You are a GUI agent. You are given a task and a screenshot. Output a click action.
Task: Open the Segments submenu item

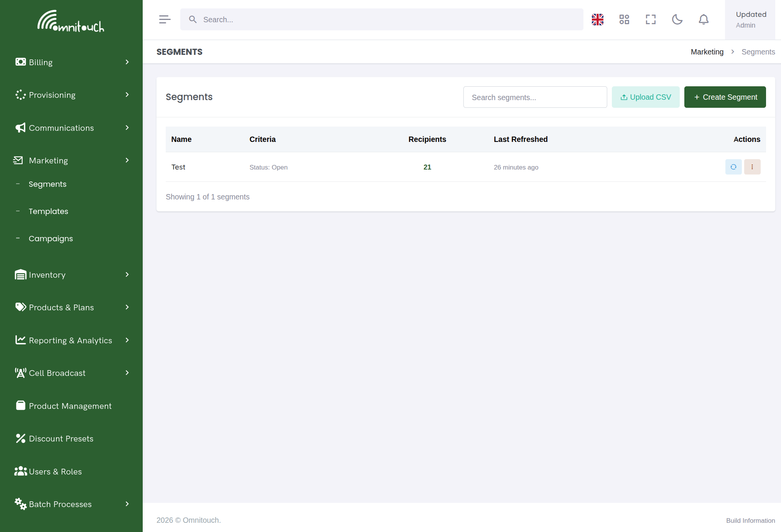pos(48,184)
